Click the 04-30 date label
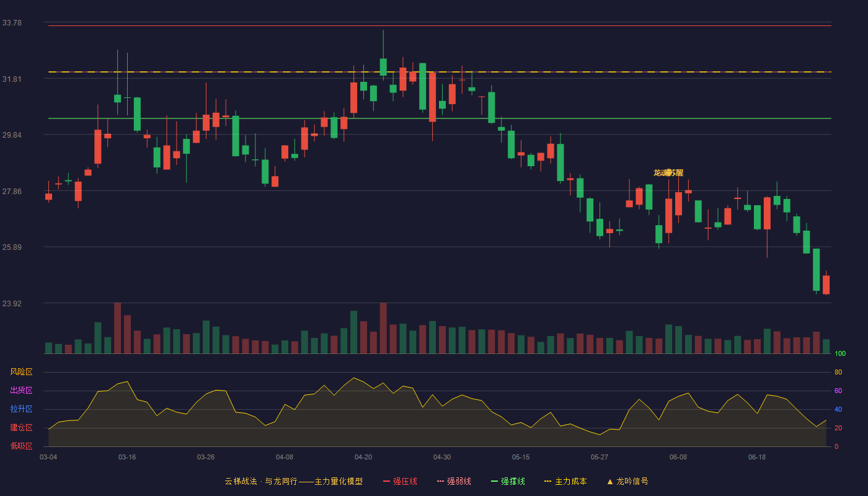This screenshot has width=868, height=496. 442,457
